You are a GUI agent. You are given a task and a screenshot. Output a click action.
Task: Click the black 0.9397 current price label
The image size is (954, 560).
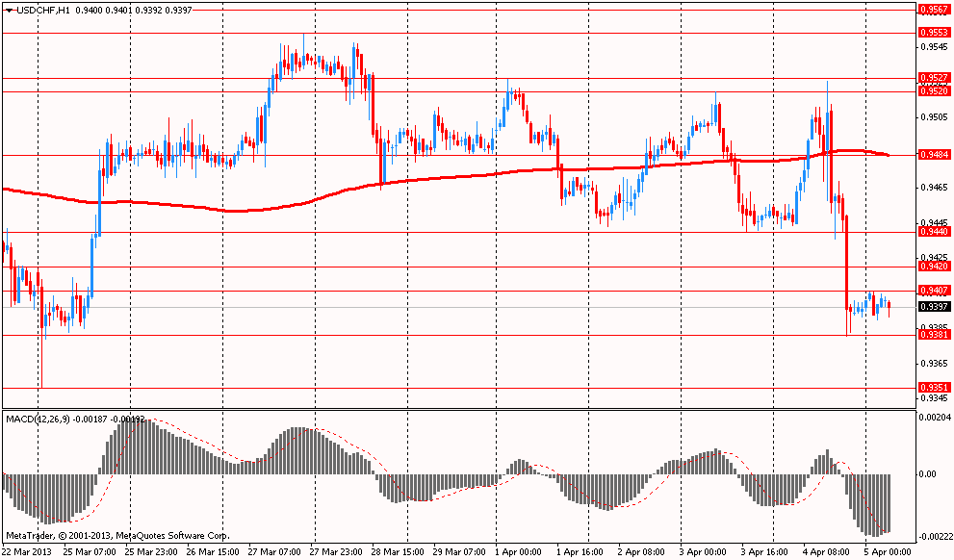click(934, 306)
